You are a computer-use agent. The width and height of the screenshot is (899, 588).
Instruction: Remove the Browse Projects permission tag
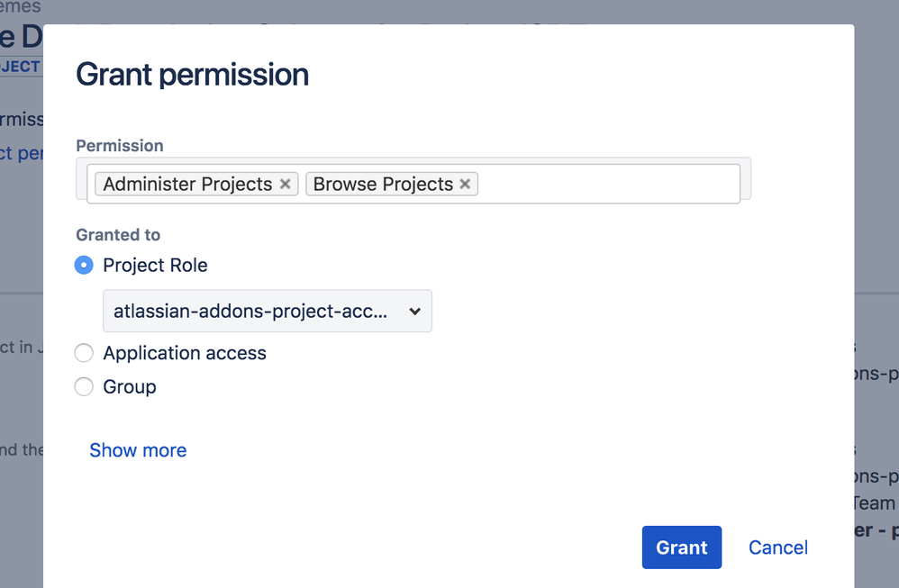point(465,185)
